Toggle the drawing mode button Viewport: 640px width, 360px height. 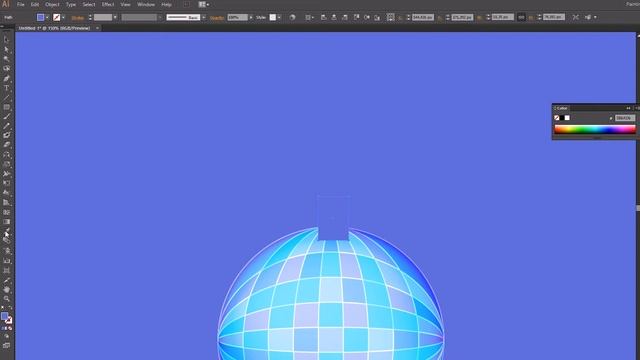[x=6, y=337]
